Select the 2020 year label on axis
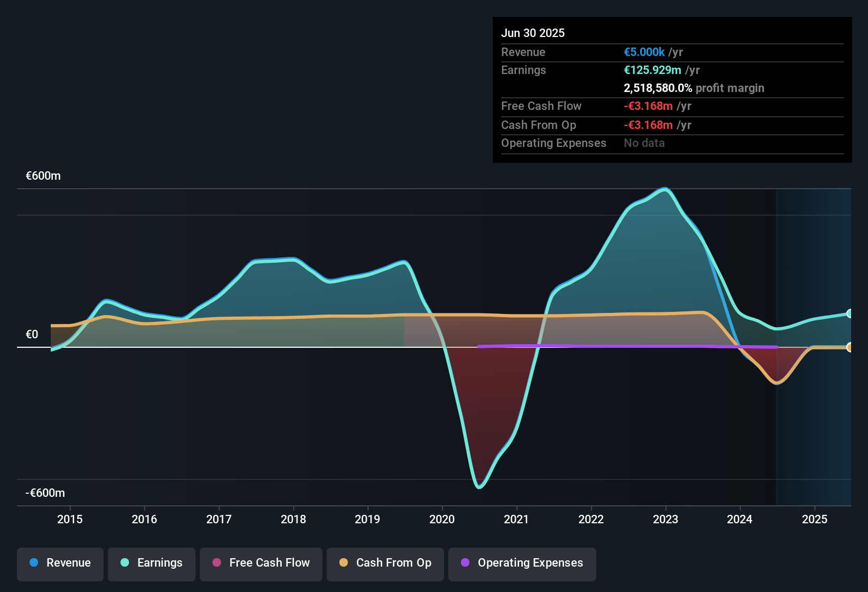The image size is (868, 592). pos(442,519)
